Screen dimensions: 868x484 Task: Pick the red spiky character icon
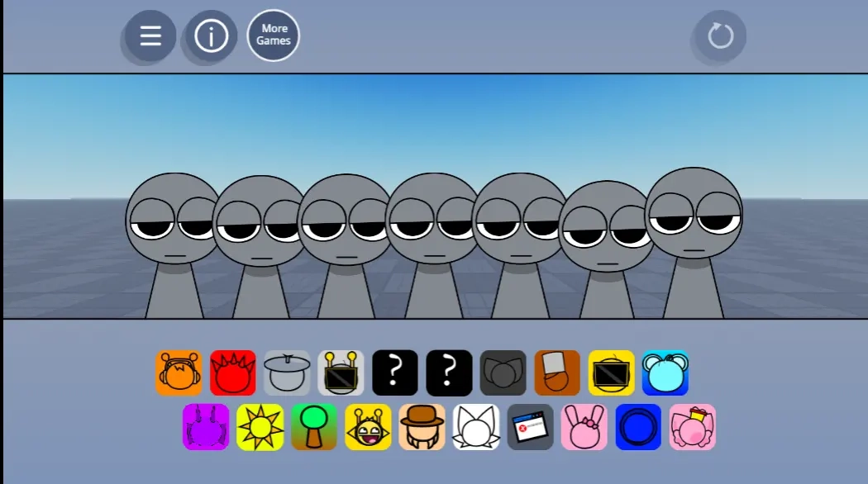233,372
